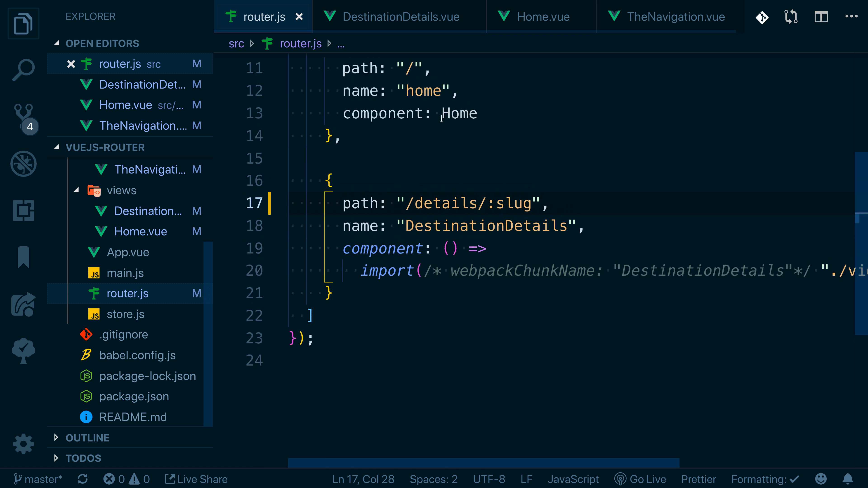This screenshot has height=488, width=868.
Task: Click router.js in the breadcrumb
Action: [x=301, y=43]
